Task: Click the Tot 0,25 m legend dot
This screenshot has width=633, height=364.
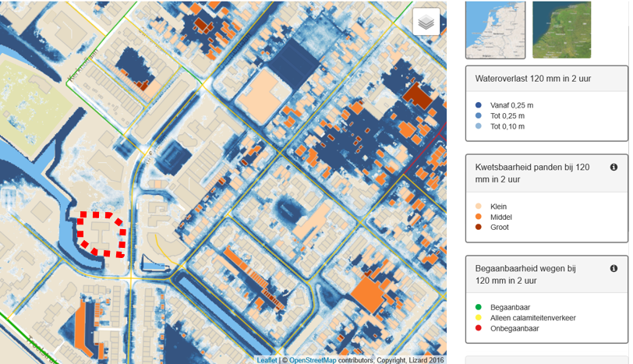Action: 478,115
